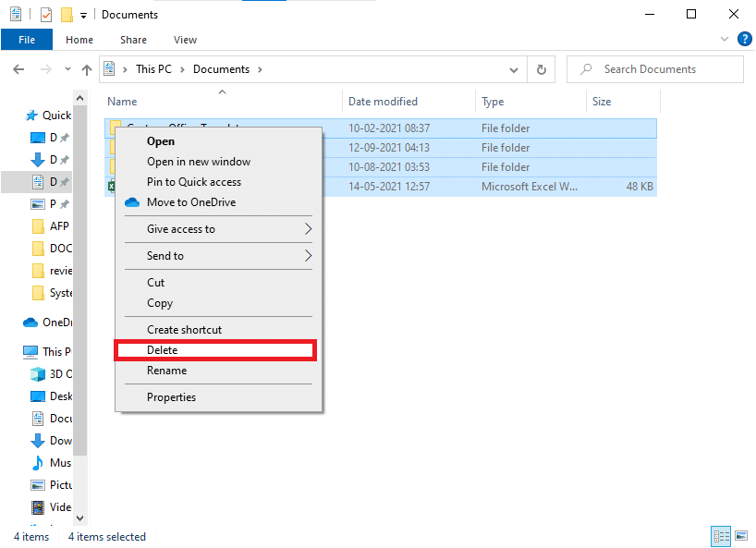Viewport: 756px width, 548px height.
Task: Click the Help question mark icon
Action: click(744, 40)
